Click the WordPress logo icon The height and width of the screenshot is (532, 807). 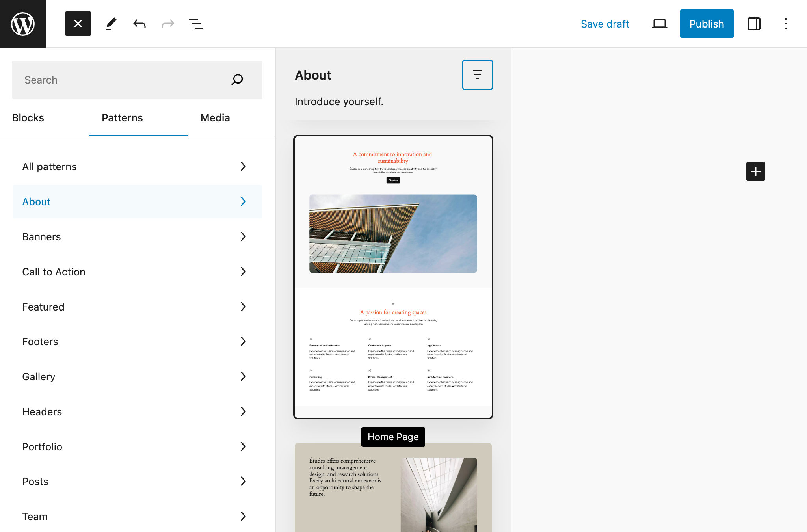pos(24,24)
